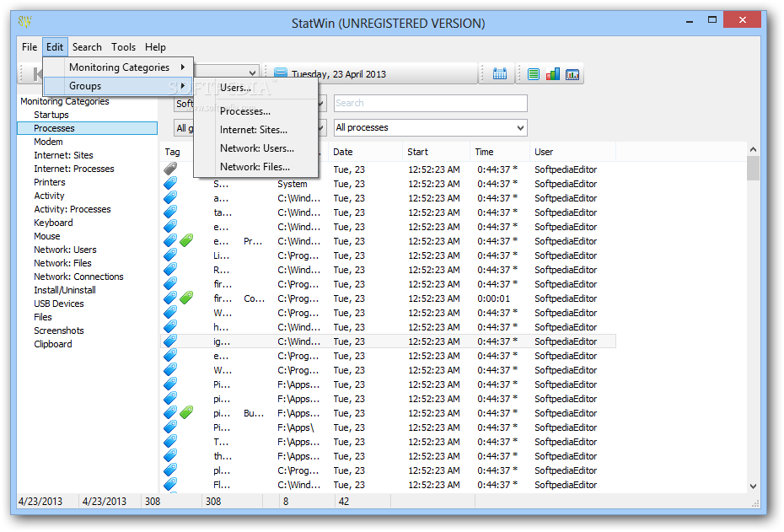The width and height of the screenshot is (784, 532).
Task: Open the File menu
Action: click(x=30, y=47)
